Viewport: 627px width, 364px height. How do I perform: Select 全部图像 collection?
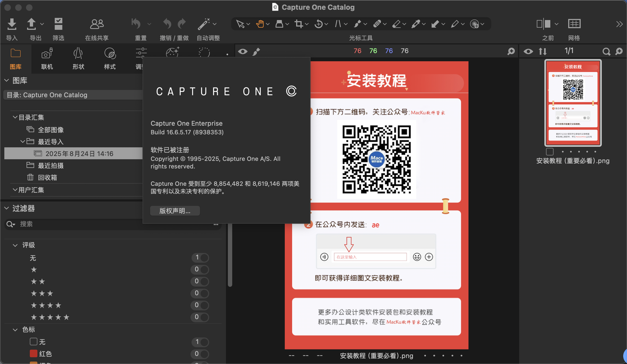pos(51,130)
